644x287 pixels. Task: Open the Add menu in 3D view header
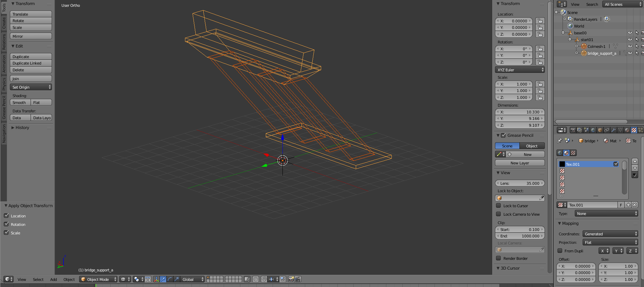click(x=54, y=280)
